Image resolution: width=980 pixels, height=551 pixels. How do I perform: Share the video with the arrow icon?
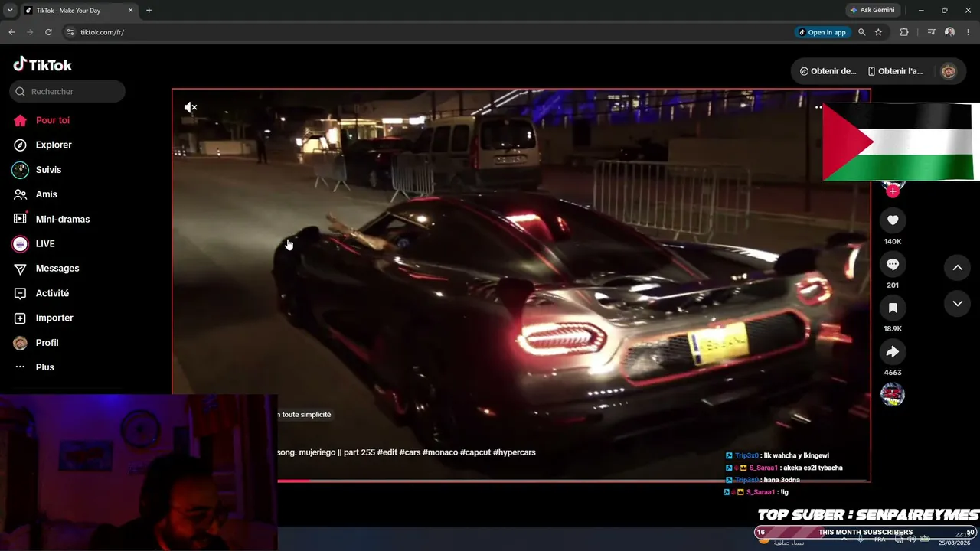pyautogui.click(x=893, y=352)
